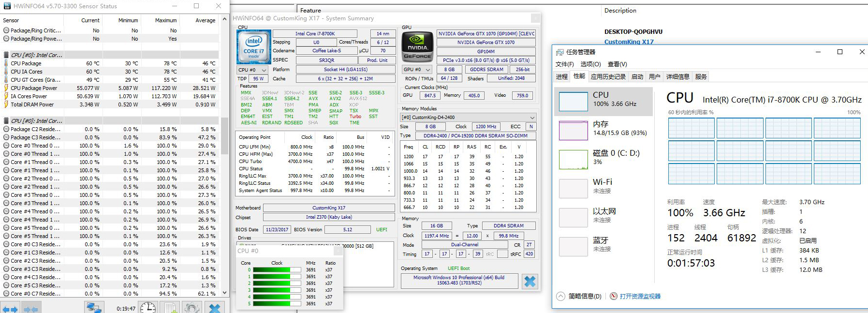Image resolution: width=868 pixels, height=313 pixels.
Task: Click the expand-columns blue arrows icon
Action: pyautogui.click(x=10, y=309)
